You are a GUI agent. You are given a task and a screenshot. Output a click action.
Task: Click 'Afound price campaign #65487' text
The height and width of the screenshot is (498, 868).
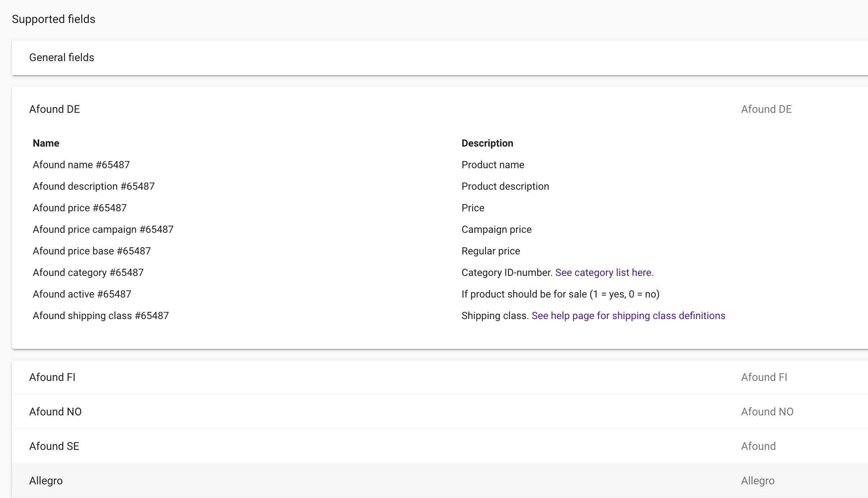103,230
